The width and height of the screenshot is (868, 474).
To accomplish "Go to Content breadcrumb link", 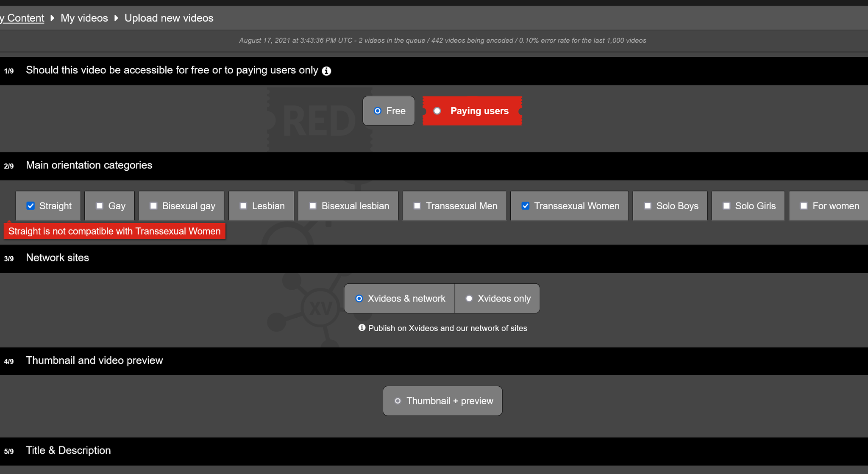I will tap(23, 18).
